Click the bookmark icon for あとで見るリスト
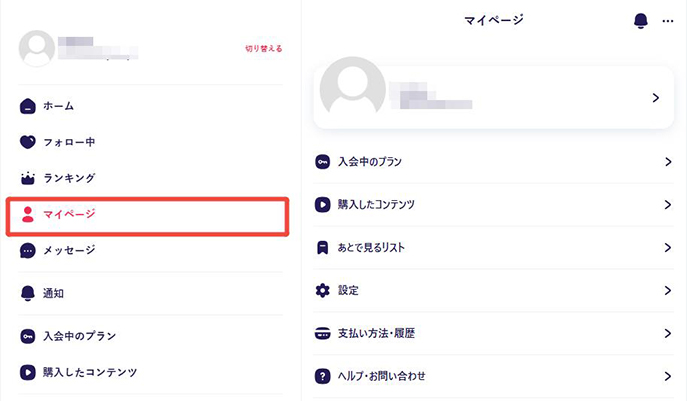This screenshot has height=401, width=687. point(322,248)
